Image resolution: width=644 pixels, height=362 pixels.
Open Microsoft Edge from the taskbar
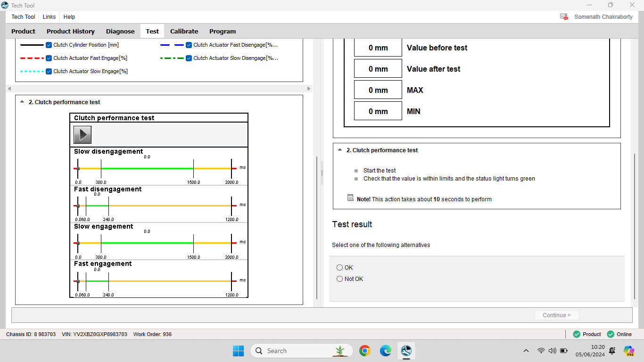coord(386,351)
